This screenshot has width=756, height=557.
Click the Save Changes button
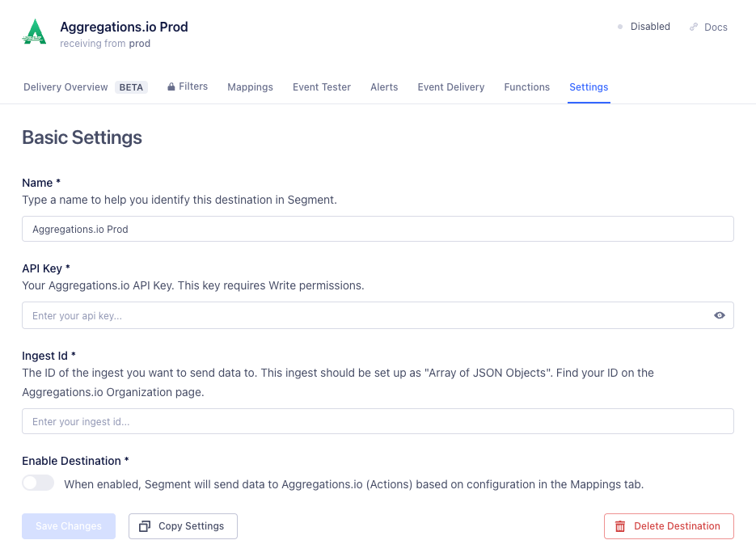point(69,526)
